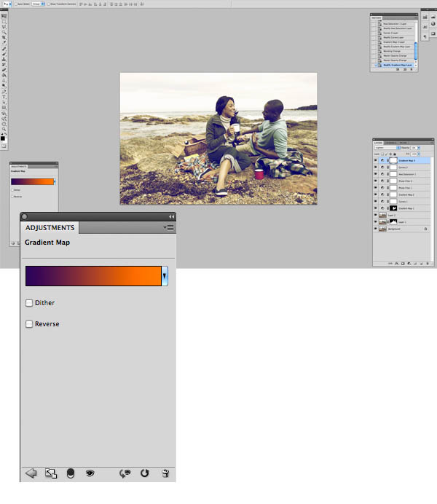The image size is (437, 504).
Task: Click the foreground color swatch in toolbar
Action: pyautogui.click(x=3, y=138)
